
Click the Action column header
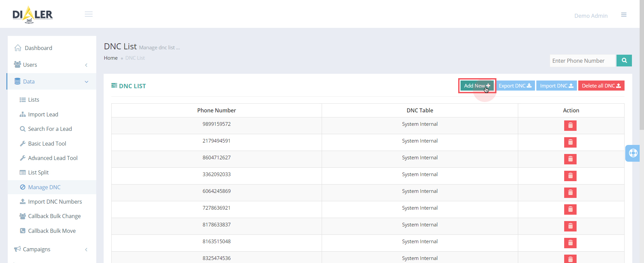click(x=571, y=110)
